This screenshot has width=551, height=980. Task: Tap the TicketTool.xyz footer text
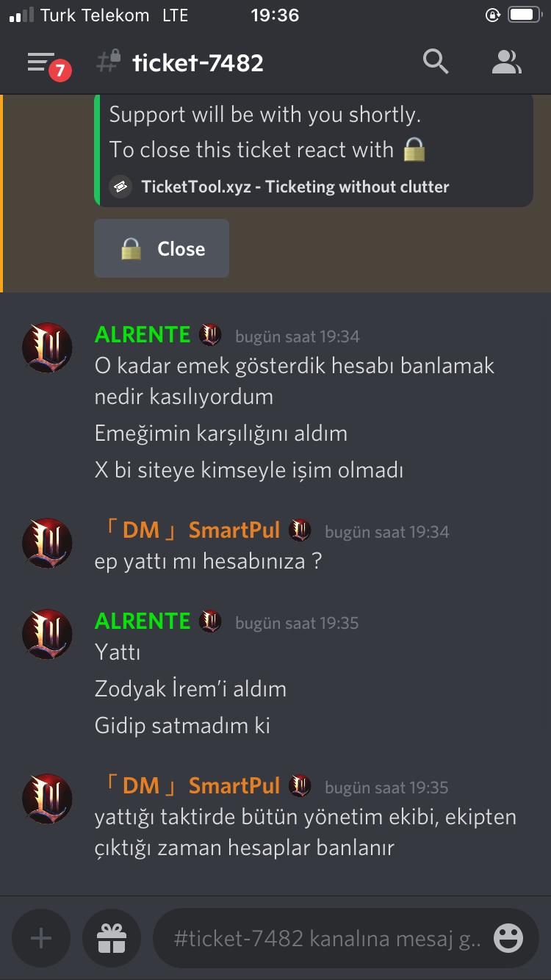coord(295,187)
